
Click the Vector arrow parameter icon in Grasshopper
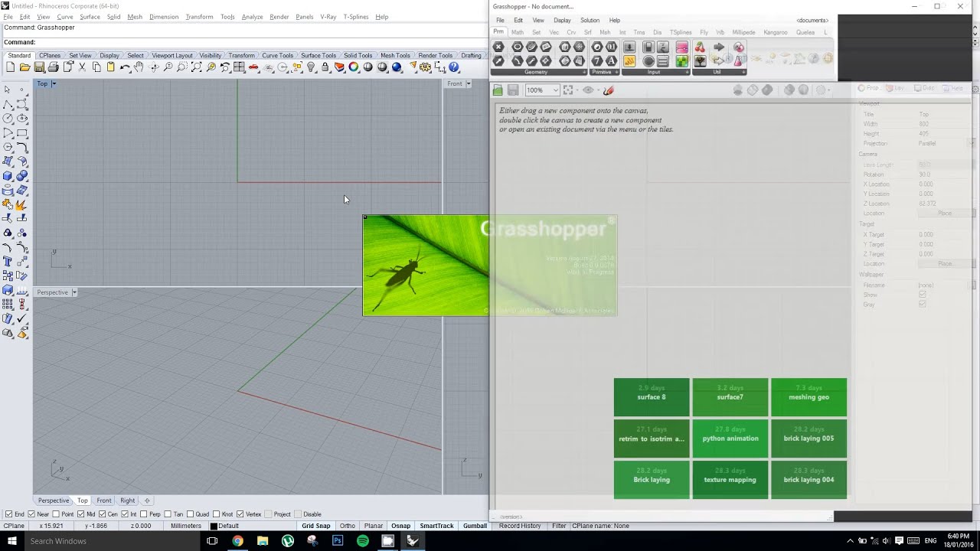coord(498,60)
